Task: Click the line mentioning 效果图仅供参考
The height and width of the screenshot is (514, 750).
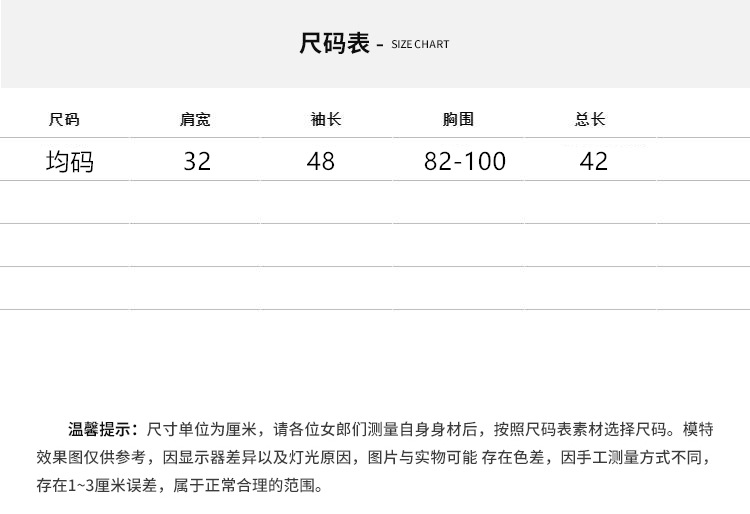Action: pos(375,458)
